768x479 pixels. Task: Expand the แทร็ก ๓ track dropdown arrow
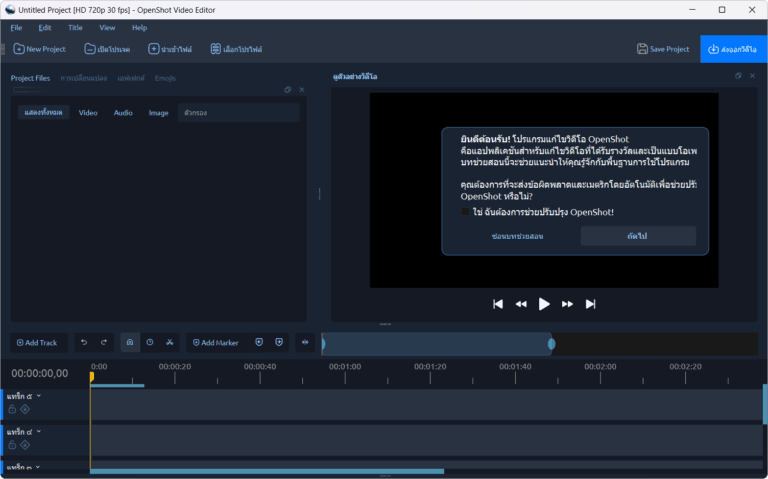tap(38, 467)
